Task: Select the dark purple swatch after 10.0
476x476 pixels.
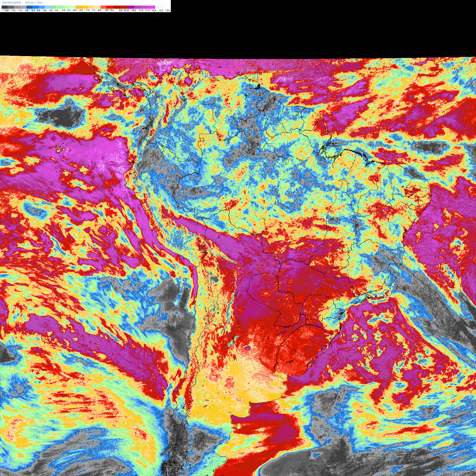Action: (131, 7)
